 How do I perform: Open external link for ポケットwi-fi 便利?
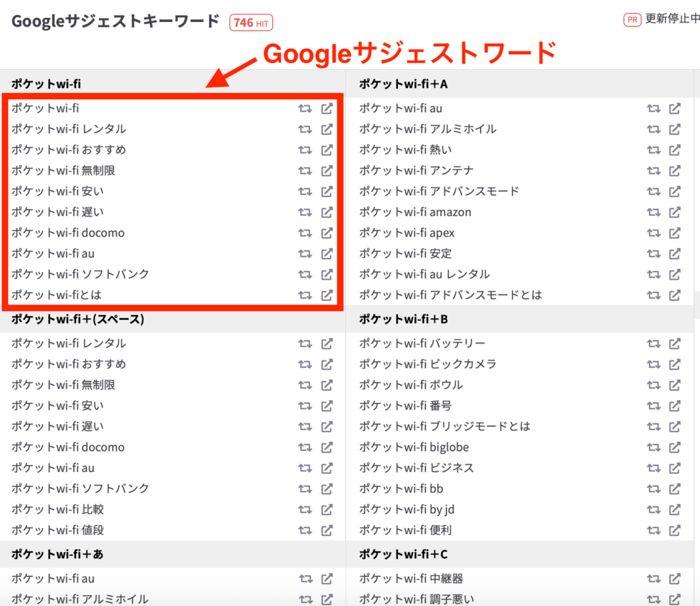[x=675, y=531]
